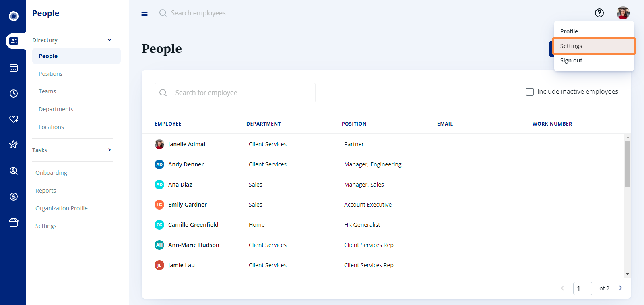Click scrollbar up arrow in employee list
644x305 pixels.
tap(627, 137)
